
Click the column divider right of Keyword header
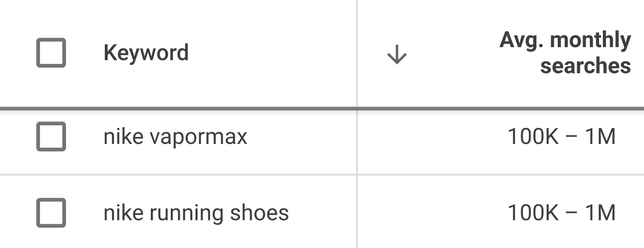357,53
